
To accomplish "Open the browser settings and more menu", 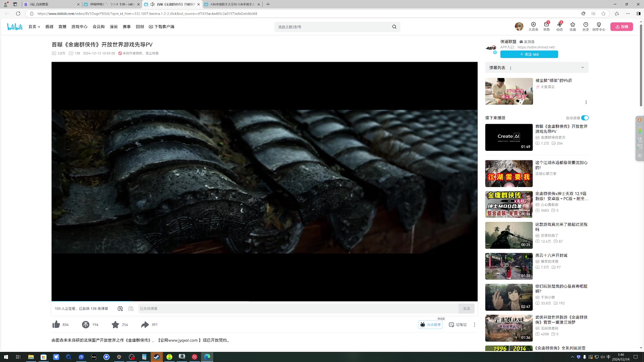I will (x=628, y=13).
